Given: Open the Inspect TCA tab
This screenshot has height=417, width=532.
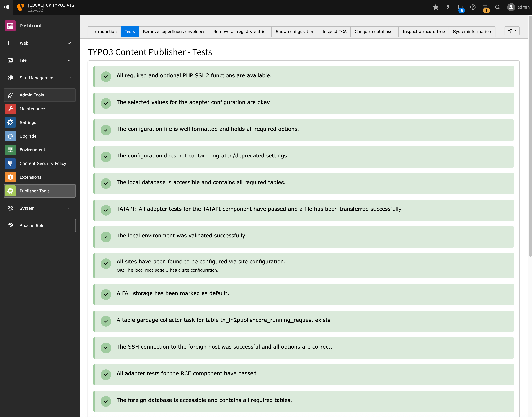Looking at the screenshot, I should click(334, 32).
